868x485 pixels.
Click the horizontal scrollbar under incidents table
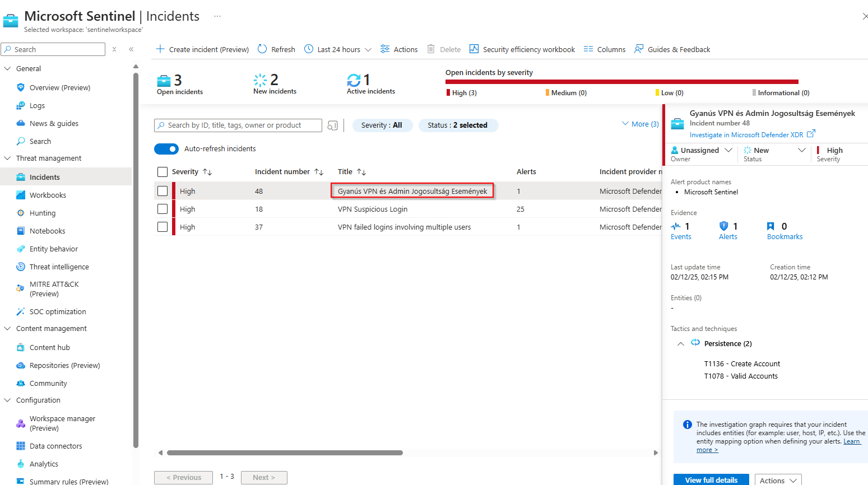tap(285, 453)
